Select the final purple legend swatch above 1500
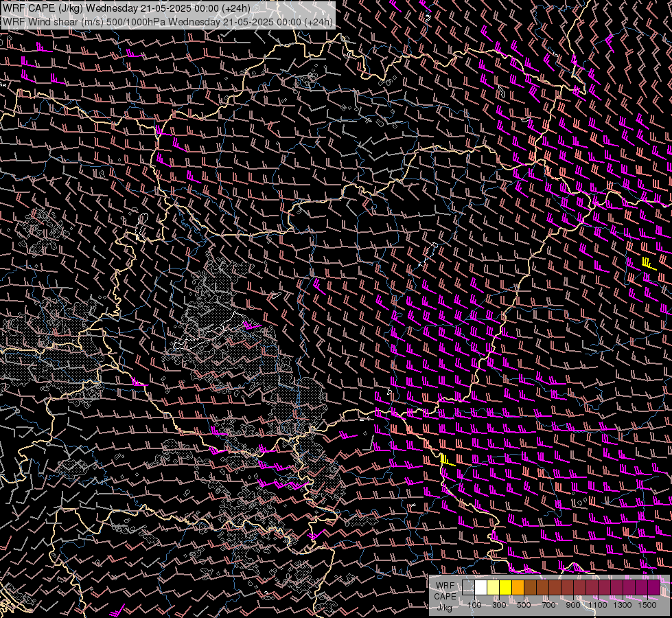This screenshot has width=672, height=618. coord(653,587)
